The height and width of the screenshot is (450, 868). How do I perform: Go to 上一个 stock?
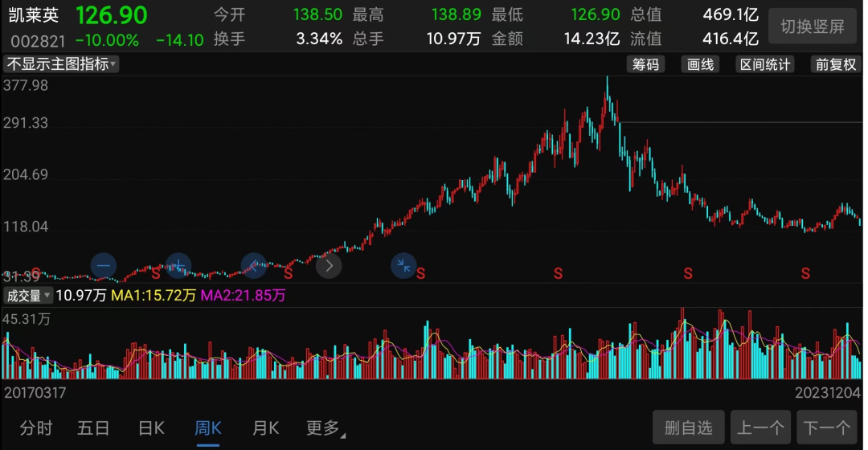click(x=760, y=427)
